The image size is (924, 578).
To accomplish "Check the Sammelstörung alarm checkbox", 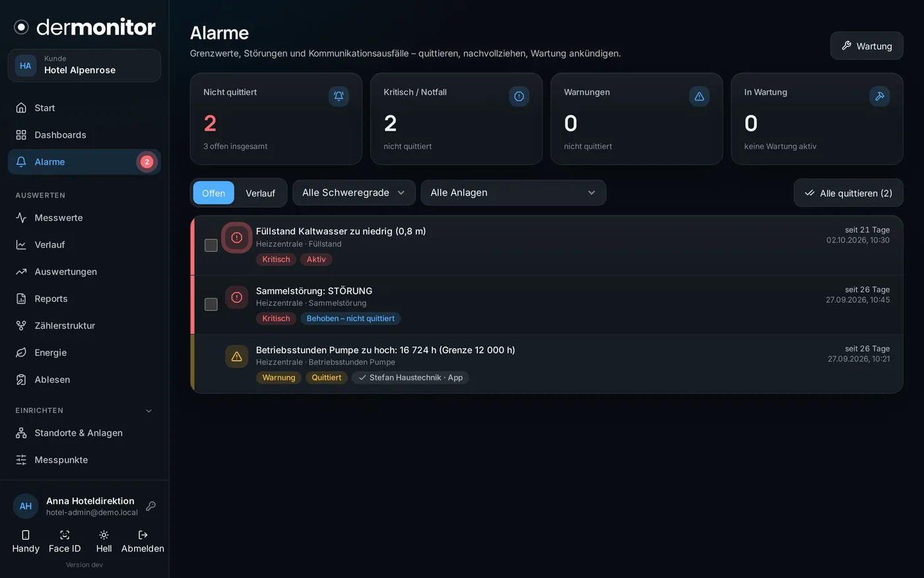I will pos(211,304).
